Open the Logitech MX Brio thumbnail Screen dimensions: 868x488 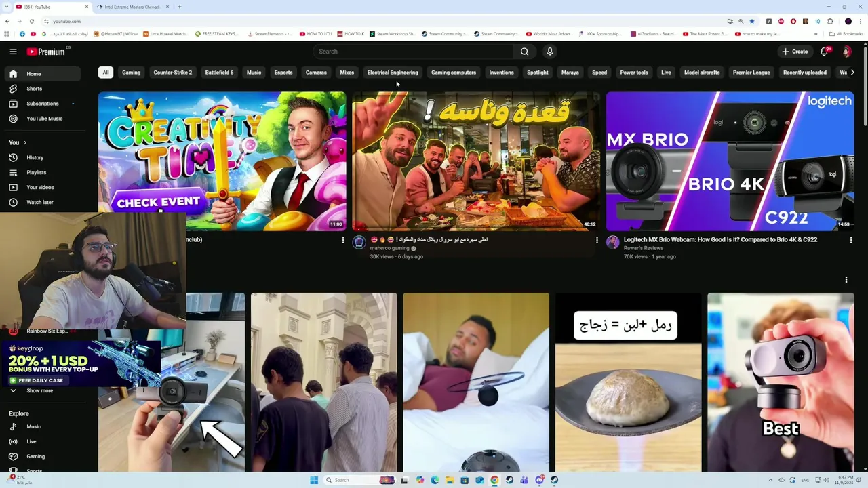click(730, 161)
